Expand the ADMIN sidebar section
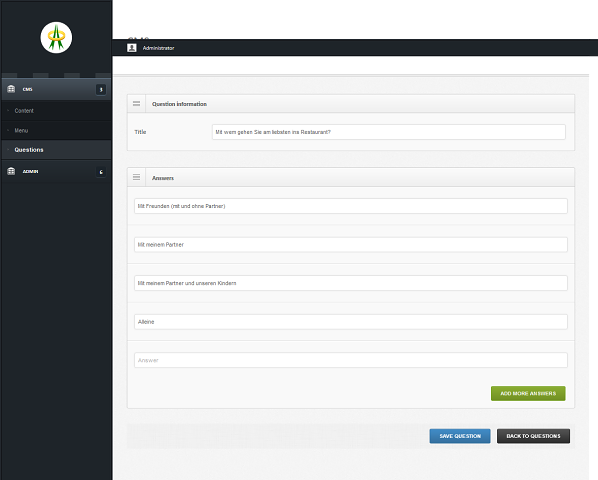 tap(56, 172)
